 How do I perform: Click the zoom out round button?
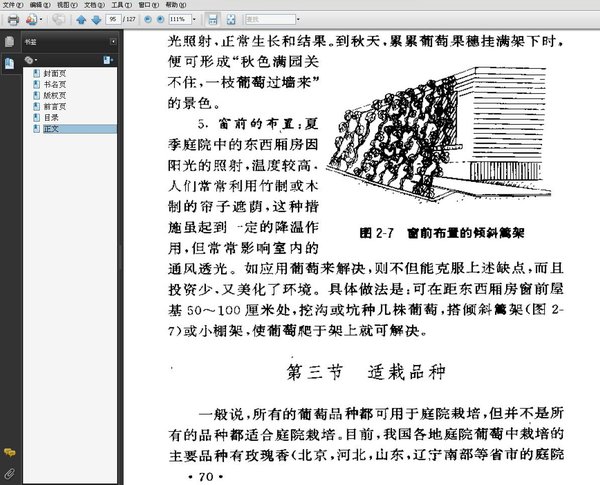[148, 19]
